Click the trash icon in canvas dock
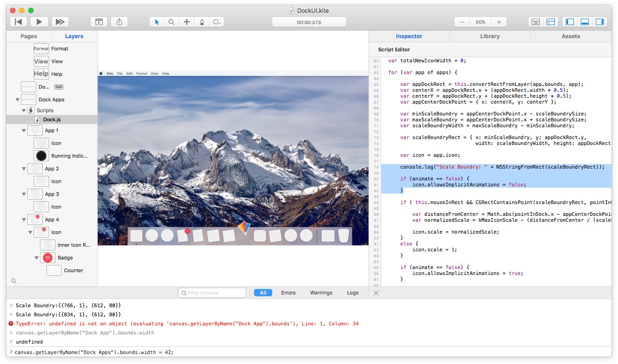Image resolution: width=618 pixels, height=364 pixels. pyautogui.click(x=344, y=235)
